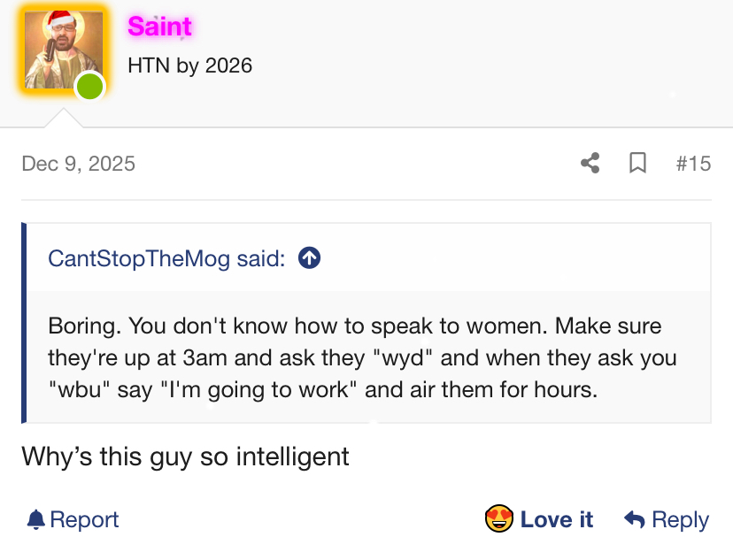
Task: Toggle the Love it reaction label
Action: pyautogui.click(x=556, y=519)
